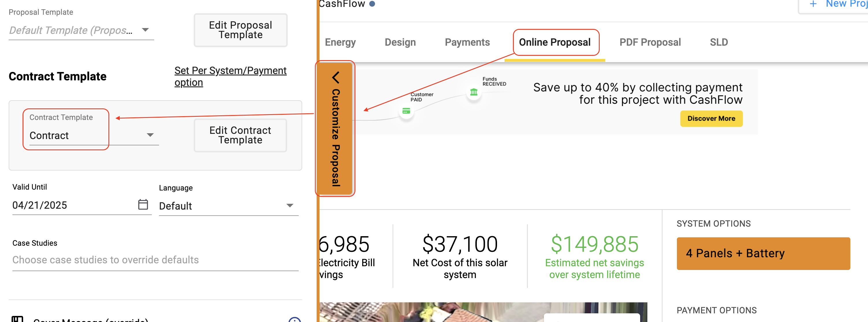Viewport: 868px width, 322px height.
Task: Click the Case Studies input field
Action: (155, 260)
